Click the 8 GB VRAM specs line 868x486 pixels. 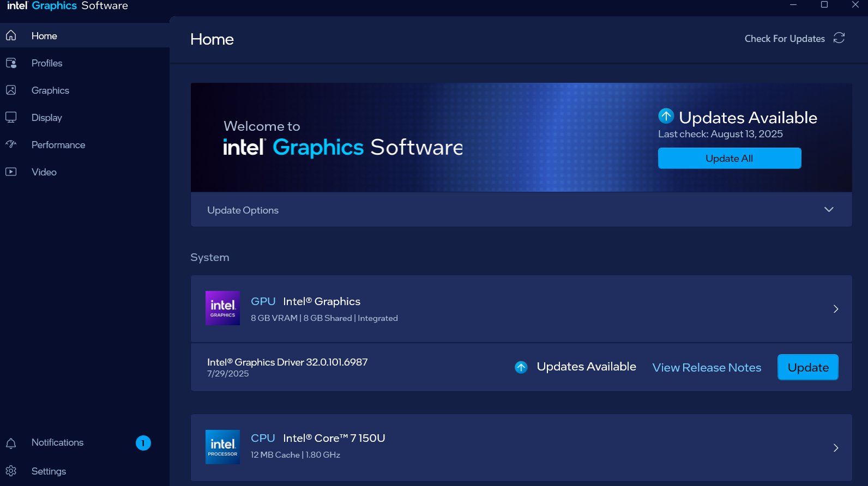[x=324, y=318]
